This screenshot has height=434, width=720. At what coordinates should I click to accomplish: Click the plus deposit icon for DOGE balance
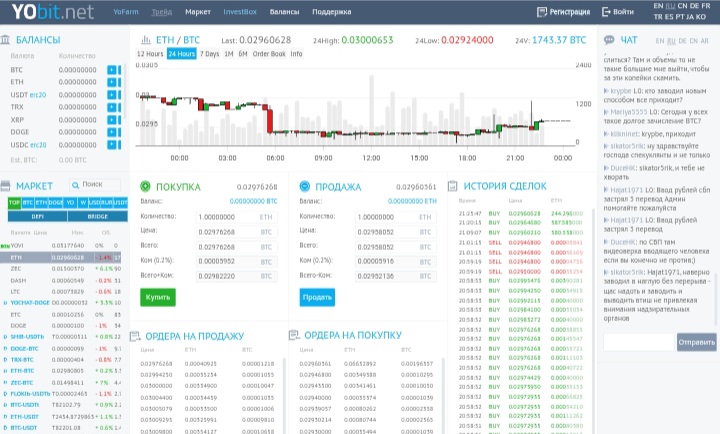click(x=112, y=132)
